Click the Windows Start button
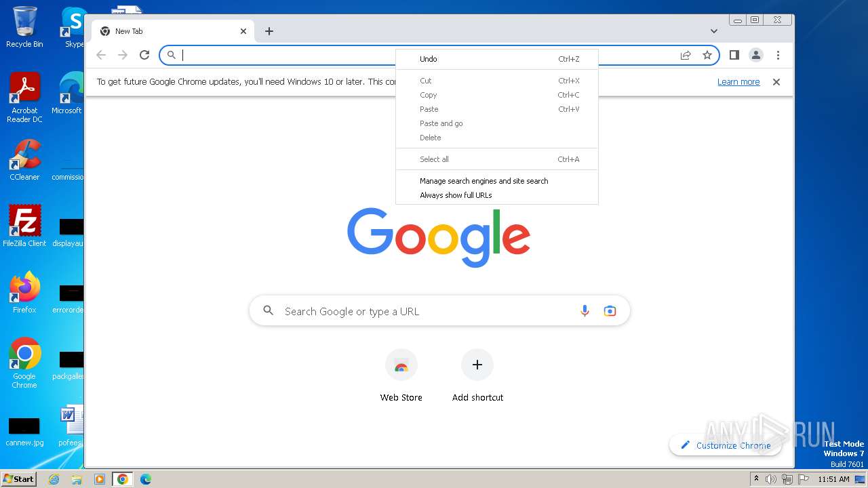868x488 pixels. point(19,479)
